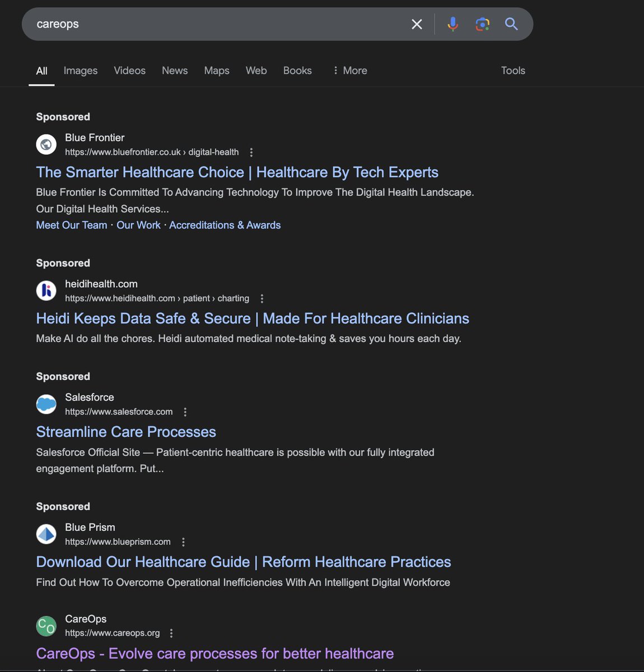Follow the Our Work sitelink

coord(138,225)
